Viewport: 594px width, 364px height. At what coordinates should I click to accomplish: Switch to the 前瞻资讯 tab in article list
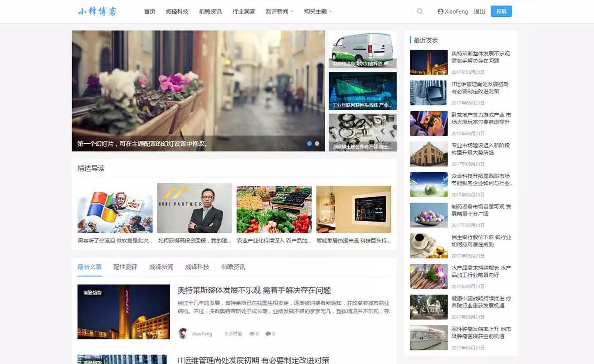233,267
